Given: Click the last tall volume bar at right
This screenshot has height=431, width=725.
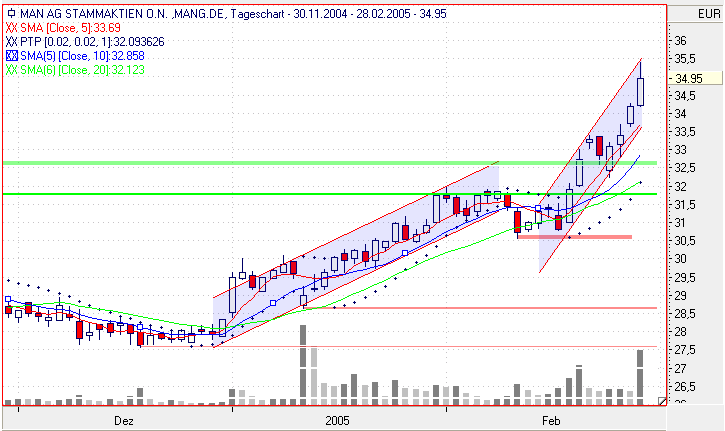Looking at the screenshot, I should (640, 377).
